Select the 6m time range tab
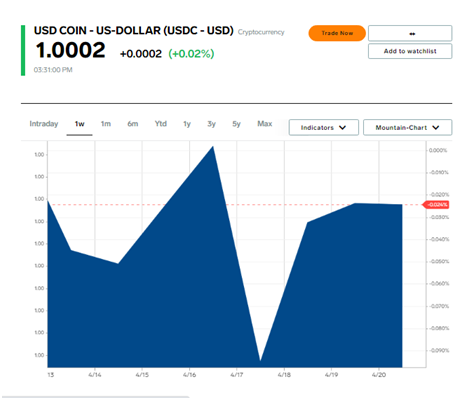 tap(133, 124)
